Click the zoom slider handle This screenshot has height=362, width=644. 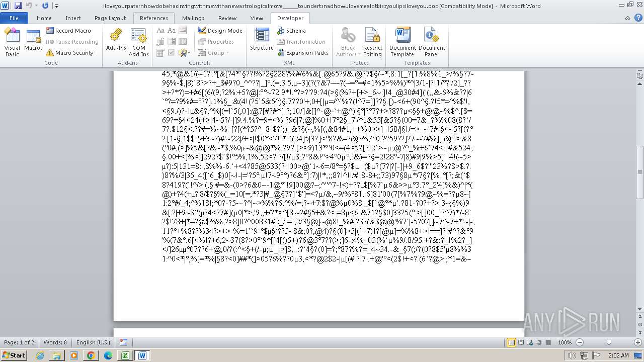[x=609, y=342]
